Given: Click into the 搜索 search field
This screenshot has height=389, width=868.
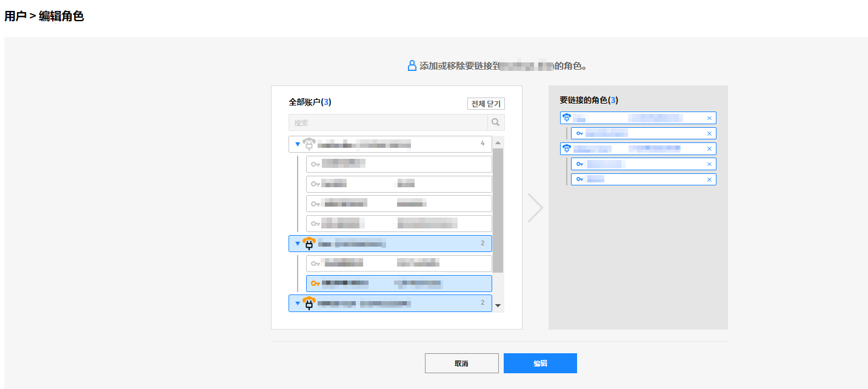Looking at the screenshot, I should (388, 122).
